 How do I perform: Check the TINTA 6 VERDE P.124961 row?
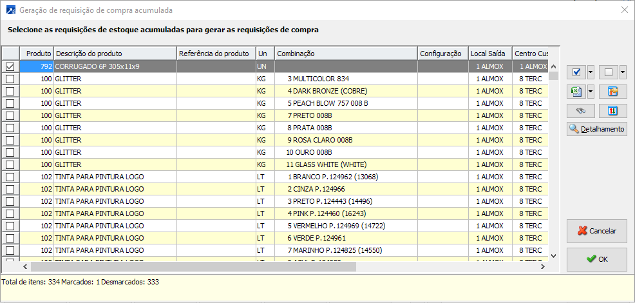pos(10,238)
